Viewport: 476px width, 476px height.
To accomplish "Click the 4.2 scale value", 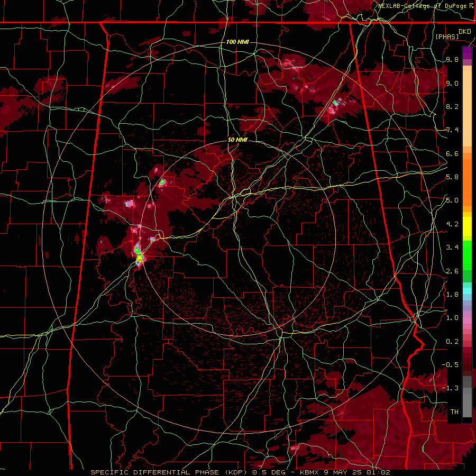I will tap(452, 224).
